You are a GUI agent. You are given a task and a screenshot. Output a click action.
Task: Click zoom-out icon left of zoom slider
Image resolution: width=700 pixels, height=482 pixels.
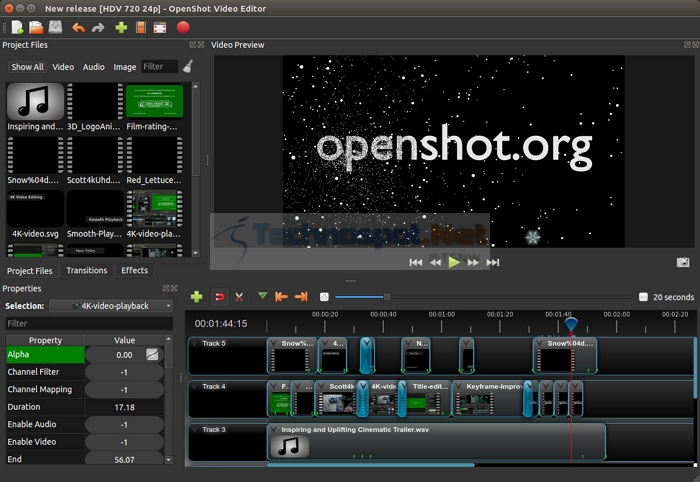coord(324,297)
